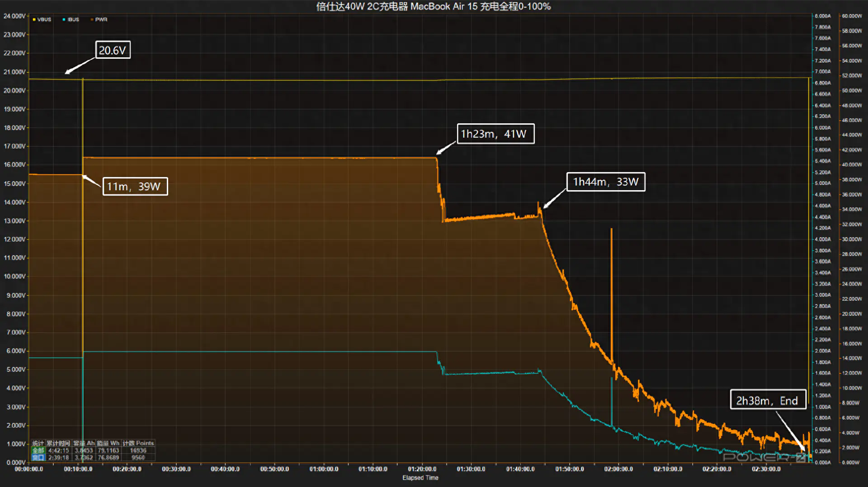Click the 24.000V voltage axis label
Viewport: 868px width, 487px height.
click(x=14, y=16)
